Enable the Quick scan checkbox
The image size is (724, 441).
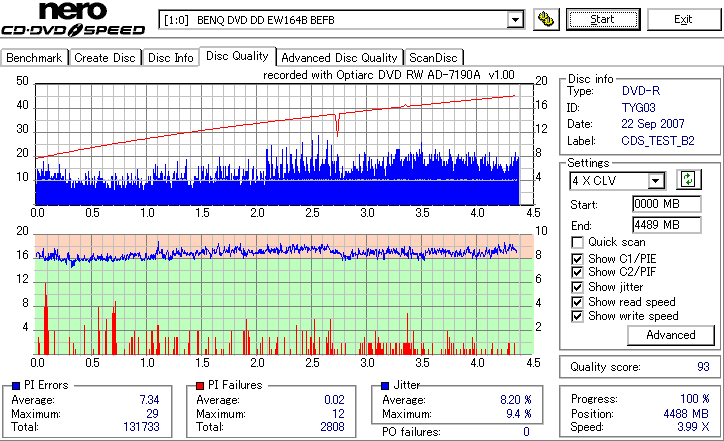(577, 242)
